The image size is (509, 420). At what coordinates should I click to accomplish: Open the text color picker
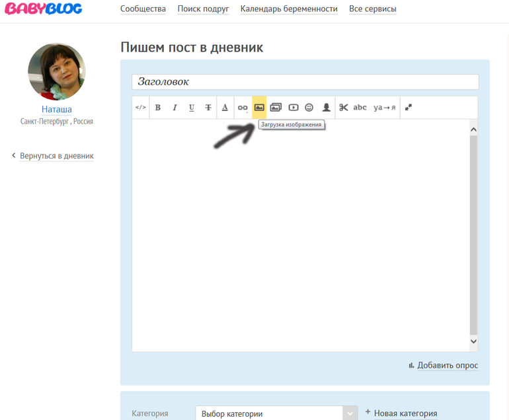(x=225, y=108)
